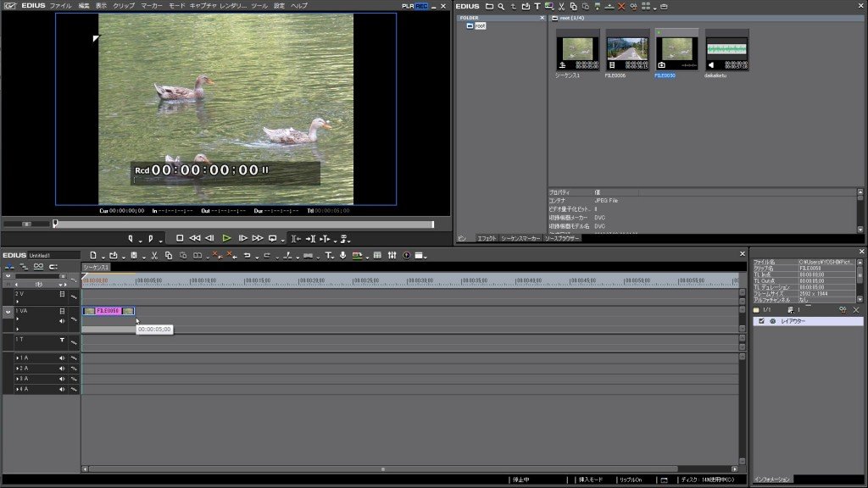Click the Insert/Overwrite mode icon above tracks
Screen dimensions: 868x488
pyautogui.click(x=9, y=267)
